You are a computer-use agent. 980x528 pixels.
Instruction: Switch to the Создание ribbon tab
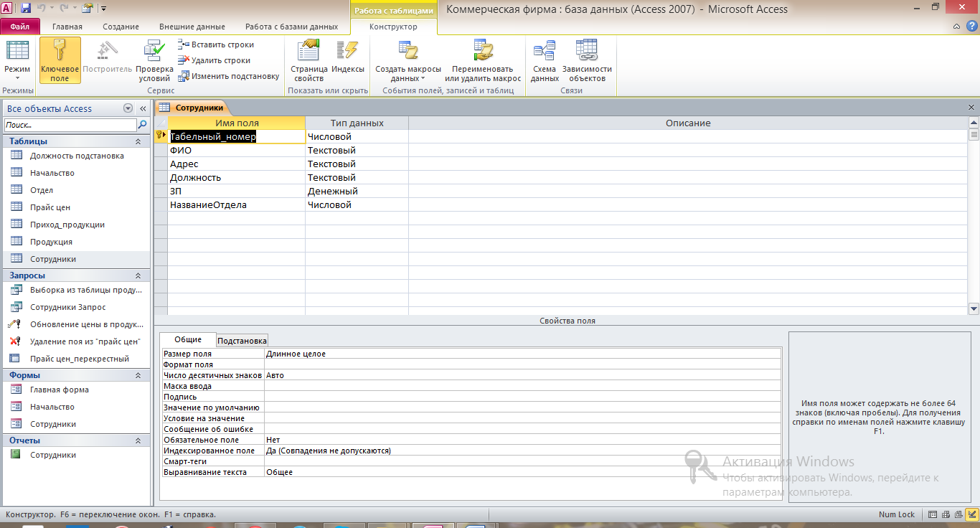[121, 27]
